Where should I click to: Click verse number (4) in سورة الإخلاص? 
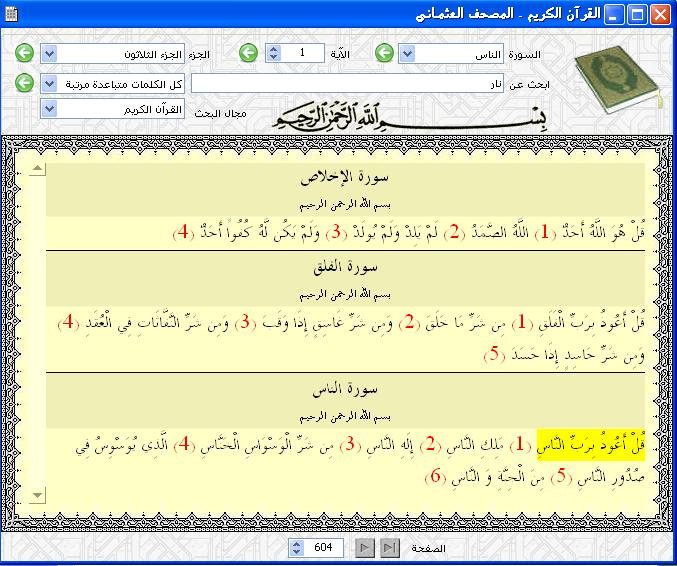pos(183,232)
